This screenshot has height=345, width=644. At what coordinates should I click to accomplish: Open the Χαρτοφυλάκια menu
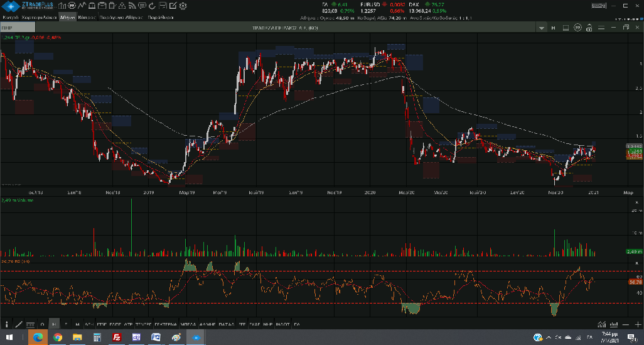pos(39,18)
